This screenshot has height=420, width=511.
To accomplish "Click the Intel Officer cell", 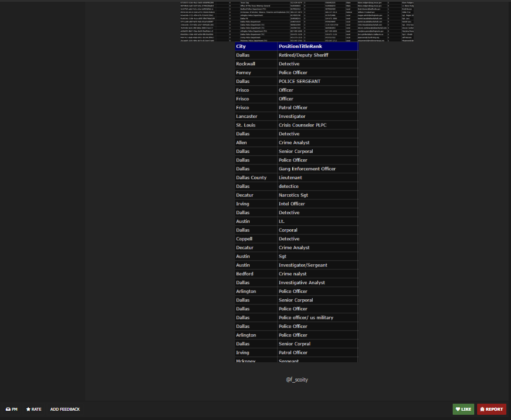I will [292, 204].
